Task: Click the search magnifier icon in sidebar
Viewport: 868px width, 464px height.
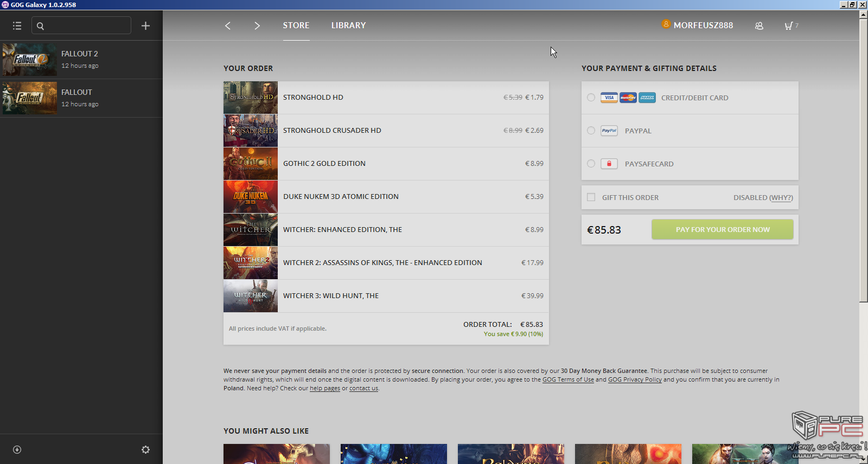Action: pos(40,25)
